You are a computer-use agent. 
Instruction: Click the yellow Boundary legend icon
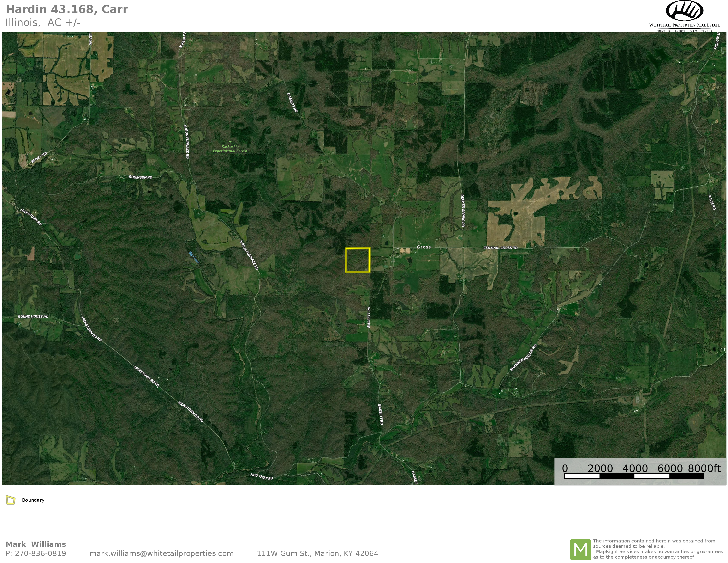[11, 500]
